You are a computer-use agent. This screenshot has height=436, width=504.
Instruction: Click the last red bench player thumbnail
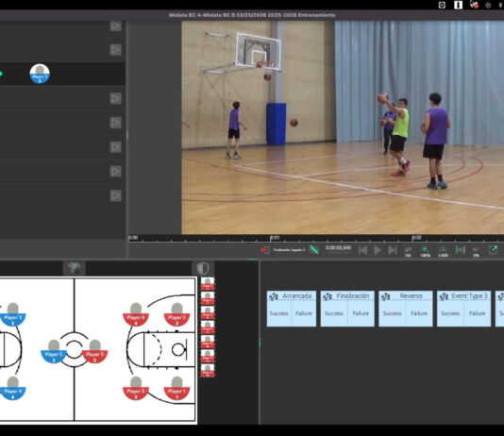[x=208, y=370]
